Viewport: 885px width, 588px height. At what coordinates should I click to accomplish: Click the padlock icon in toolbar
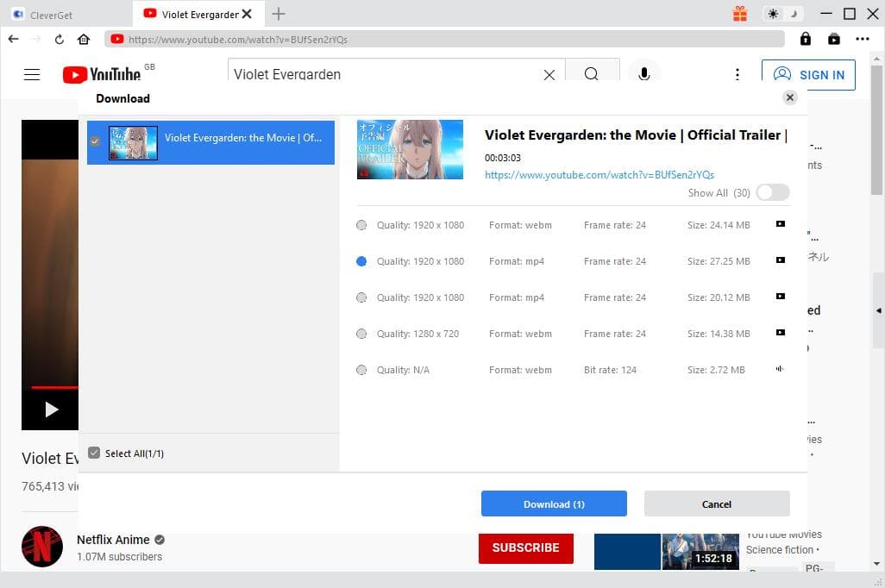(x=805, y=39)
